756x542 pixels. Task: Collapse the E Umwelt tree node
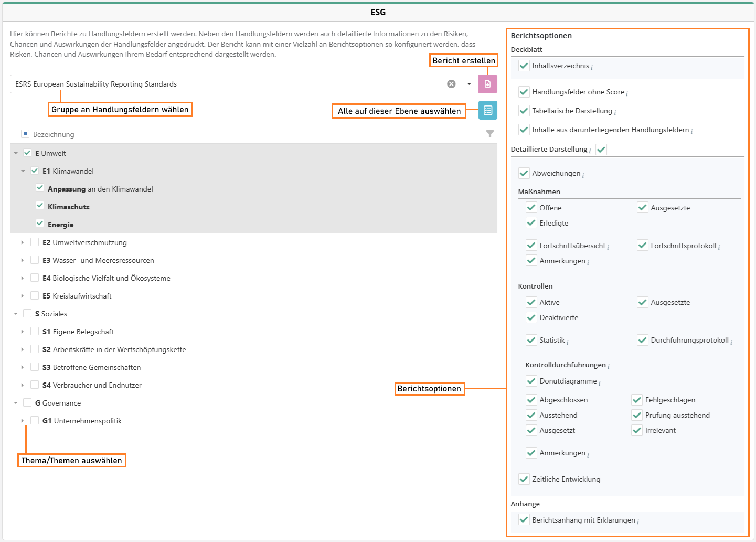16,153
